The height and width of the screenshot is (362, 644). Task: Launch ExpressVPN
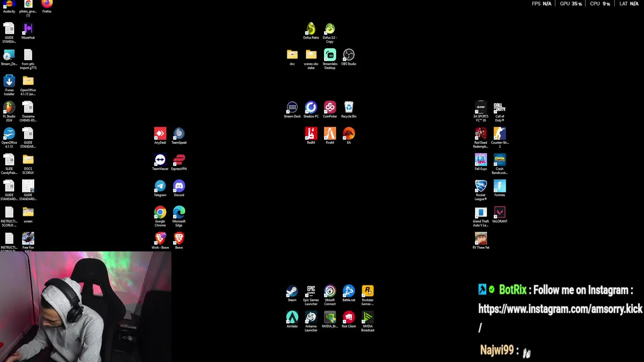179,162
